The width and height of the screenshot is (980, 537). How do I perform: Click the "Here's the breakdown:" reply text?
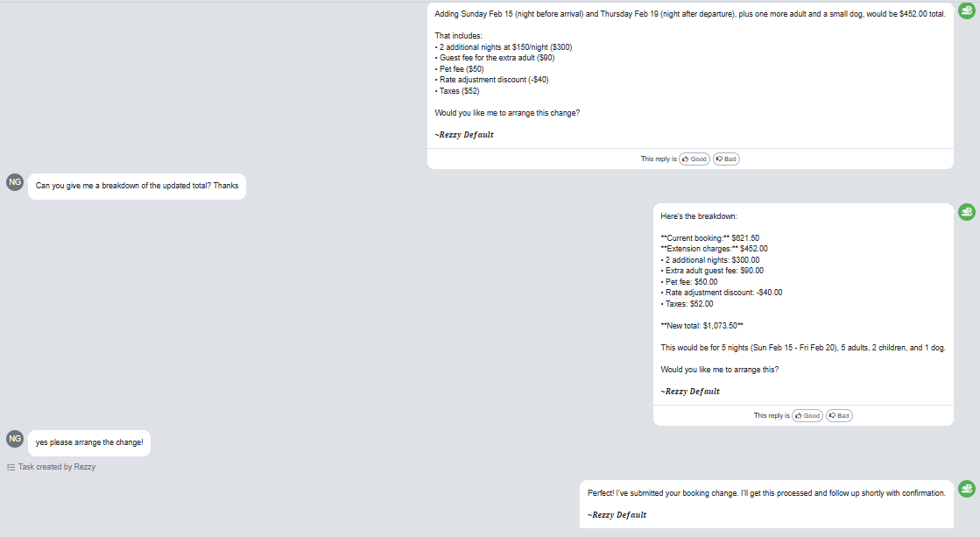click(x=699, y=216)
